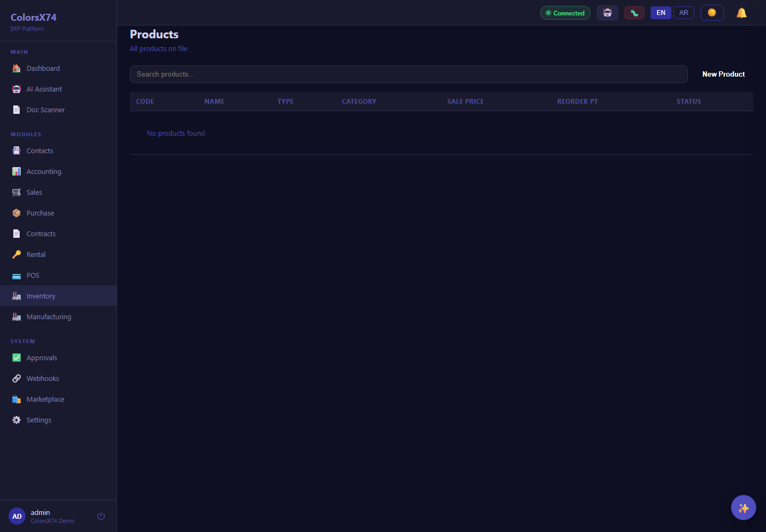Click the New Product button

coord(723,74)
